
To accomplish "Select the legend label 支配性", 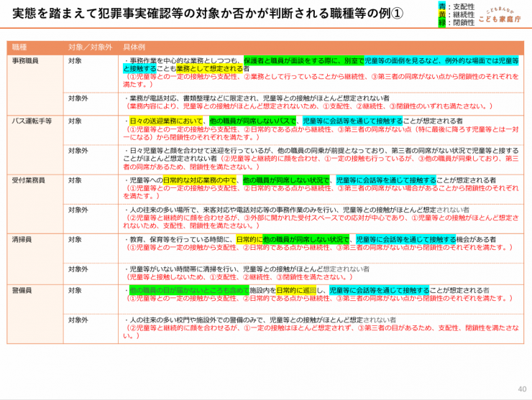I will (x=464, y=6).
